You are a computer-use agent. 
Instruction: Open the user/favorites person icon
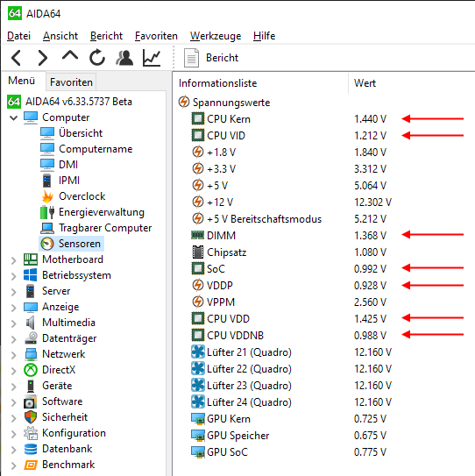coord(124,58)
